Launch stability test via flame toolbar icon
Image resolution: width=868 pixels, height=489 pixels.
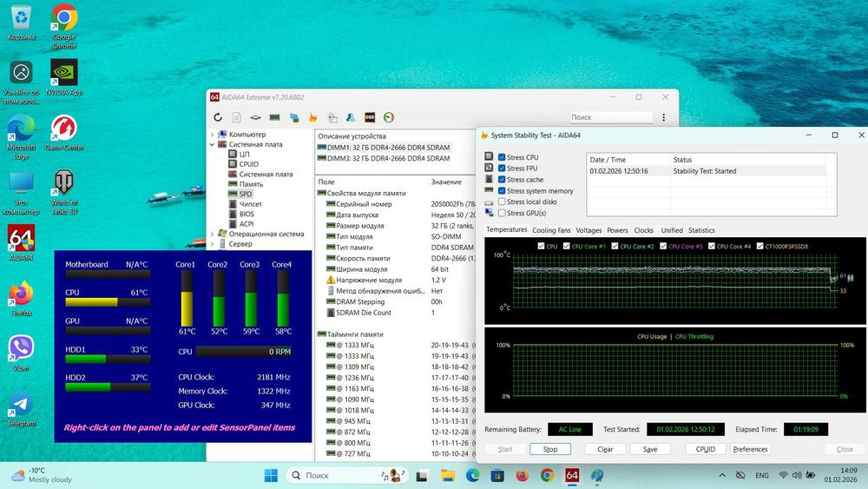[x=312, y=117]
